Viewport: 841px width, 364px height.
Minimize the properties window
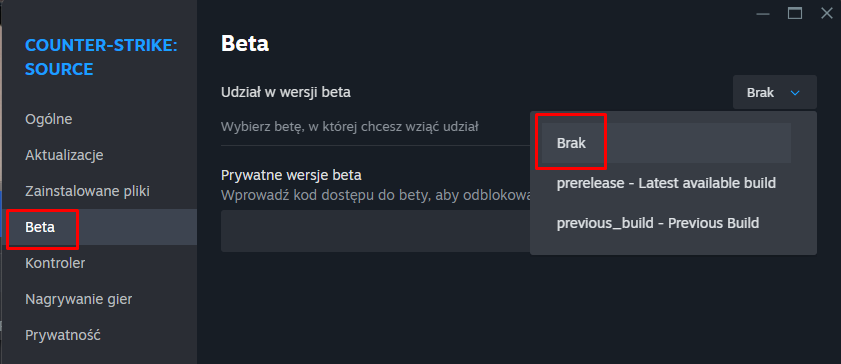764,14
